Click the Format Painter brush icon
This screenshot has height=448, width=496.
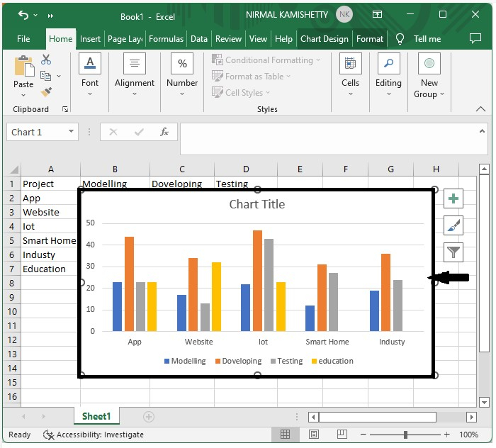pyautogui.click(x=47, y=92)
